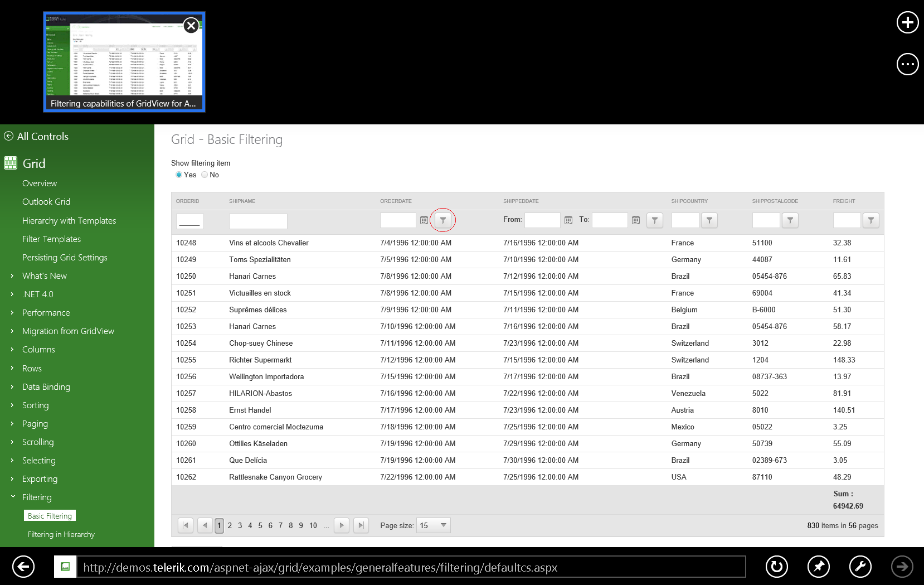924x585 pixels.
Task: Open Persisting Grid Settings example
Action: coord(65,258)
